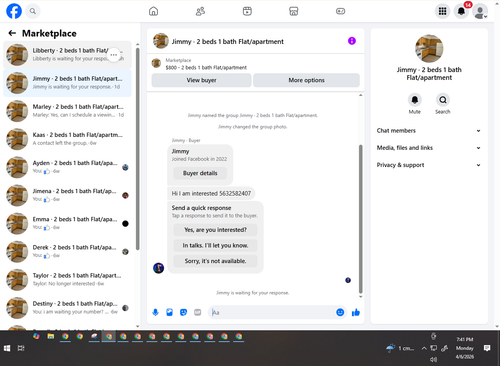Click the volume icon in the system tray
Viewport: 500px width, 366px height.
pyautogui.click(x=433, y=359)
